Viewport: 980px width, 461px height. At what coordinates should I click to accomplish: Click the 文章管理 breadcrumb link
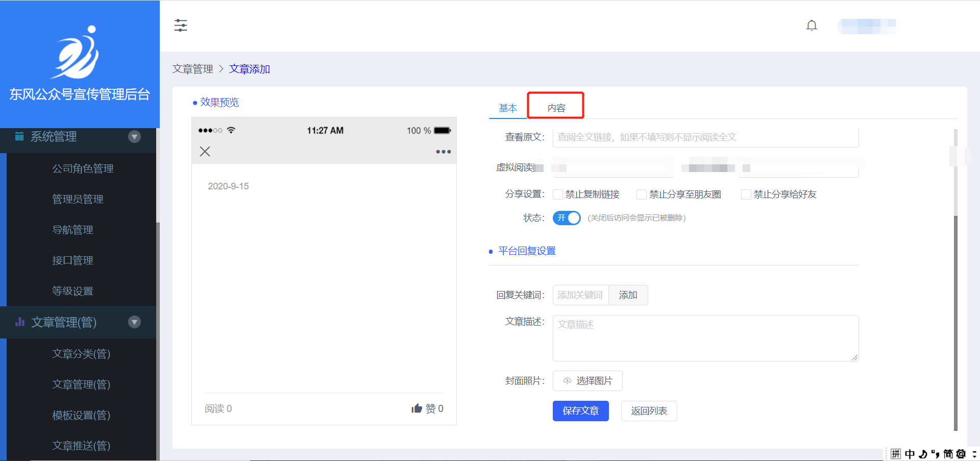click(x=192, y=69)
